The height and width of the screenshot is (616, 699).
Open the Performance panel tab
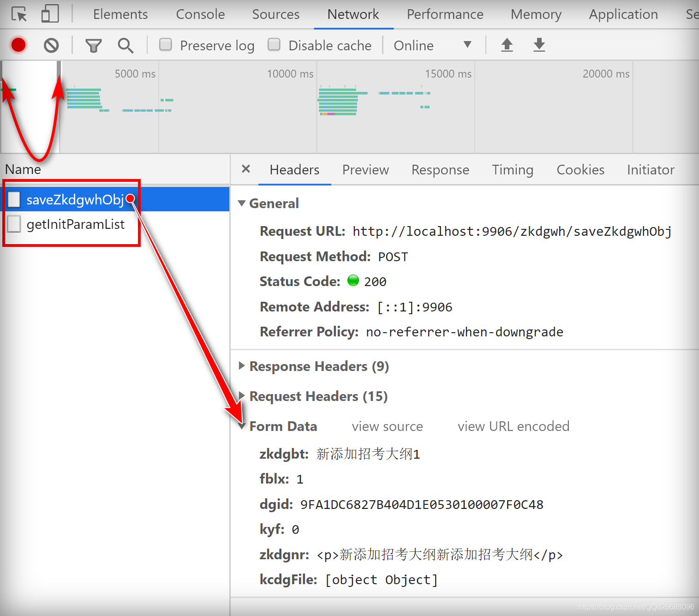pyautogui.click(x=445, y=14)
